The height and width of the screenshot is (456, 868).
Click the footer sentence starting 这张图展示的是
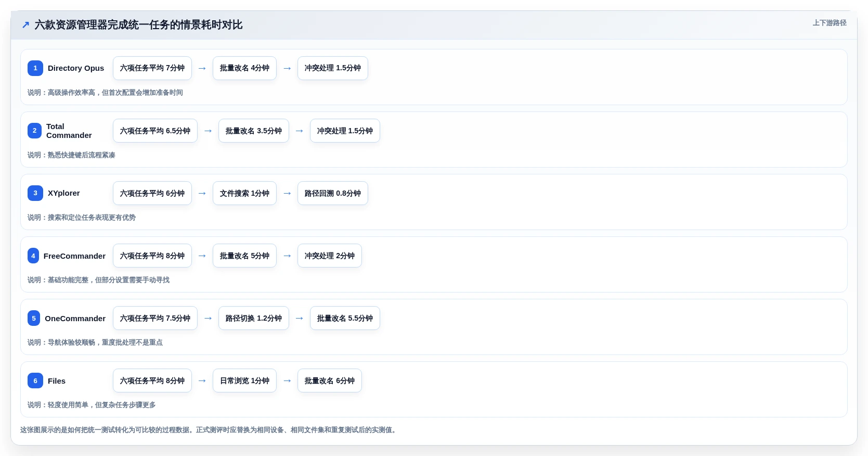tap(210, 430)
